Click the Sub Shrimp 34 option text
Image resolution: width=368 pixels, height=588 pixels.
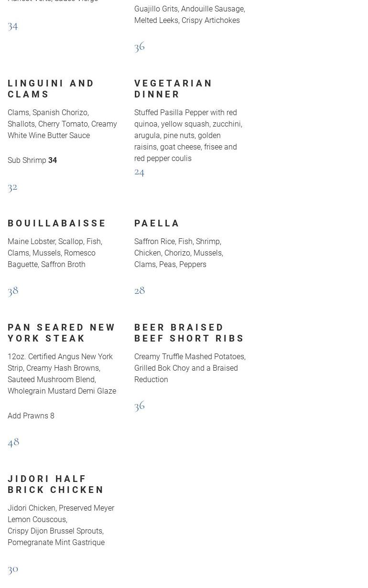tap(32, 160)
